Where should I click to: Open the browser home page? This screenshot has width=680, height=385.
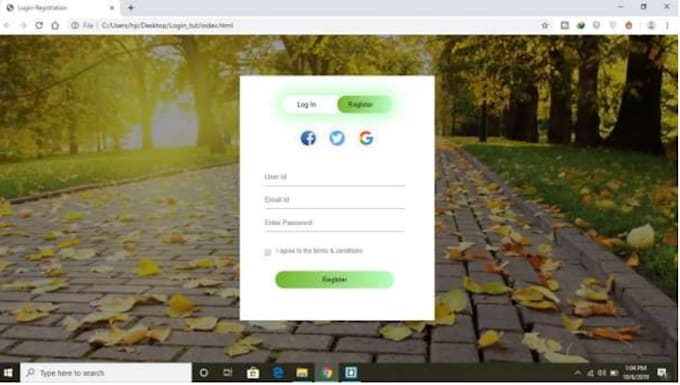tap(55, 26)
